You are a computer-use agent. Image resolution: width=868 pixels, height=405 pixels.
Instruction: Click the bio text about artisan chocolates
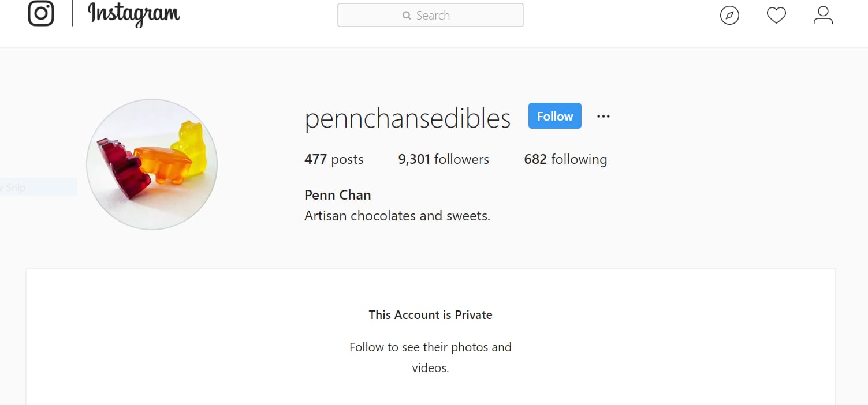[397, 216]
